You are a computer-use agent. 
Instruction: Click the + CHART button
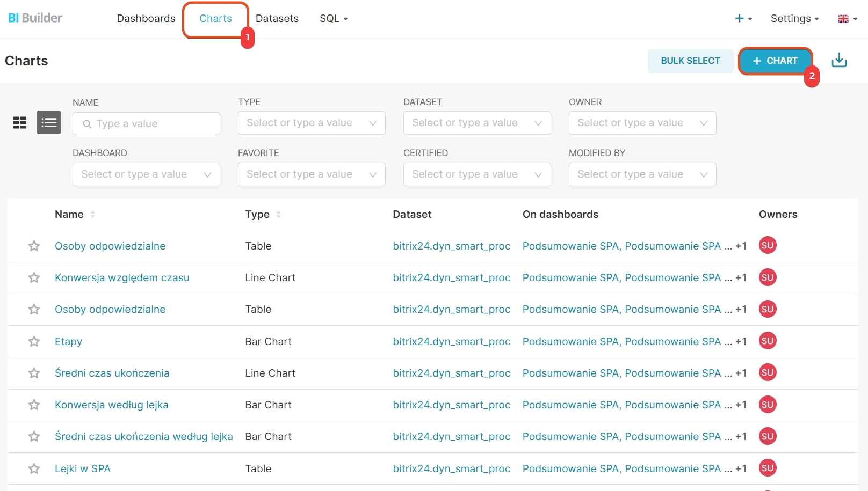(x=775, y=61)
